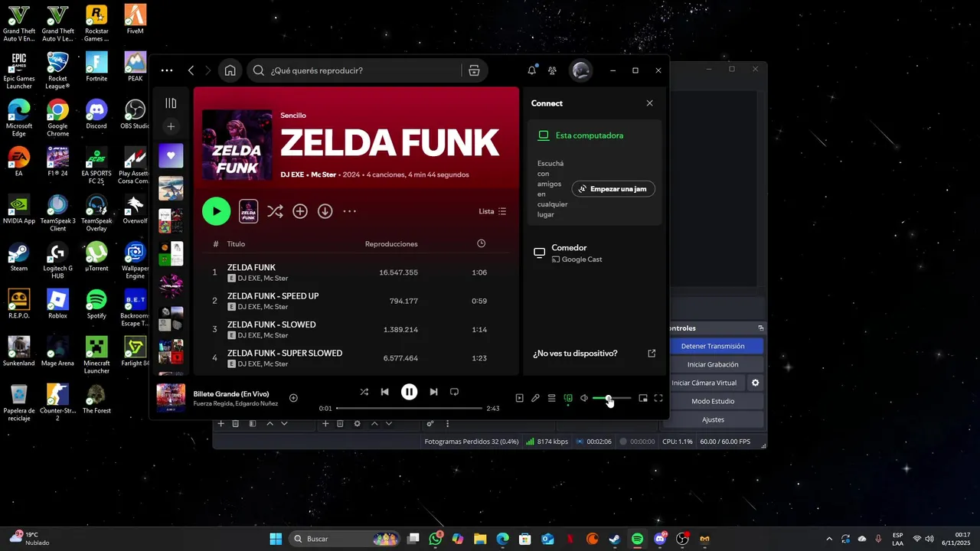
Task: Open the Roblox desktop shortcut
Action: (x=57, y=304)
